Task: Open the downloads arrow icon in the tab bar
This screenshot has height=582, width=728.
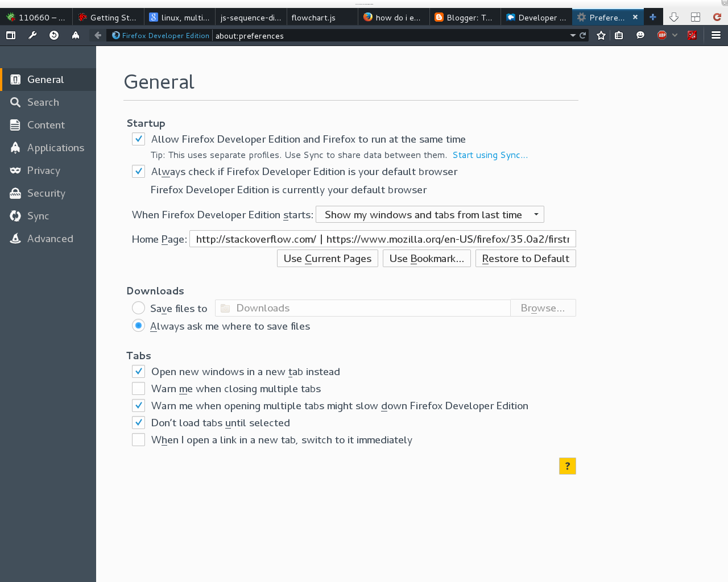Action: coord(674,17)
